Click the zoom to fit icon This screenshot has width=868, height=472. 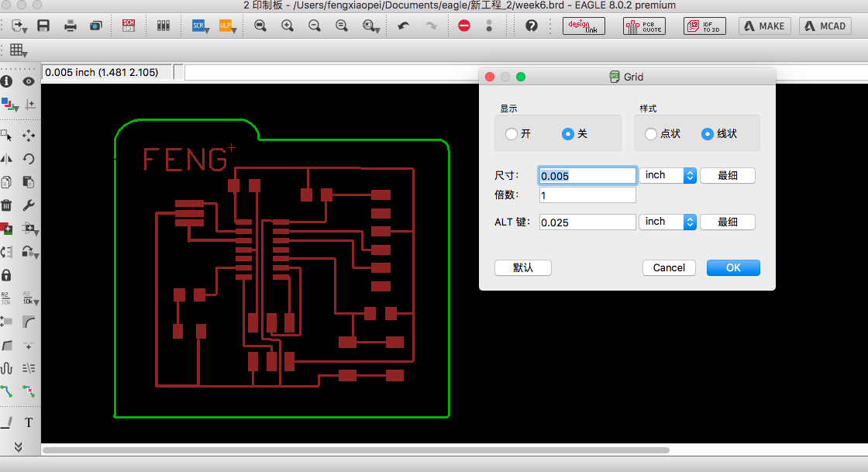pyautogui.click(x=260, y=26)
